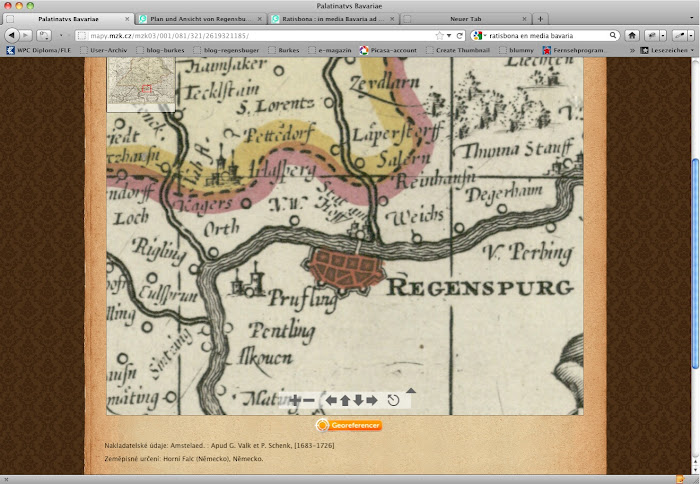The image size is (700, 484).
Task: Open the tab list dropdown arrow
Action: (x=692, y=19)
